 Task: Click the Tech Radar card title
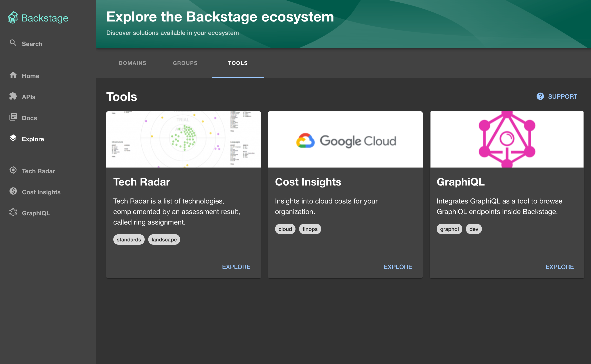pos(142,182)
